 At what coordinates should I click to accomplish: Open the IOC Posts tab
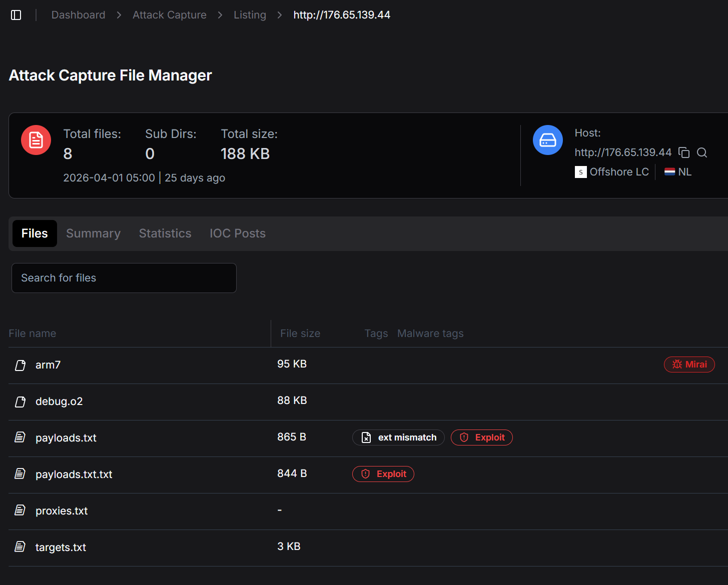(x=237, y=233)
